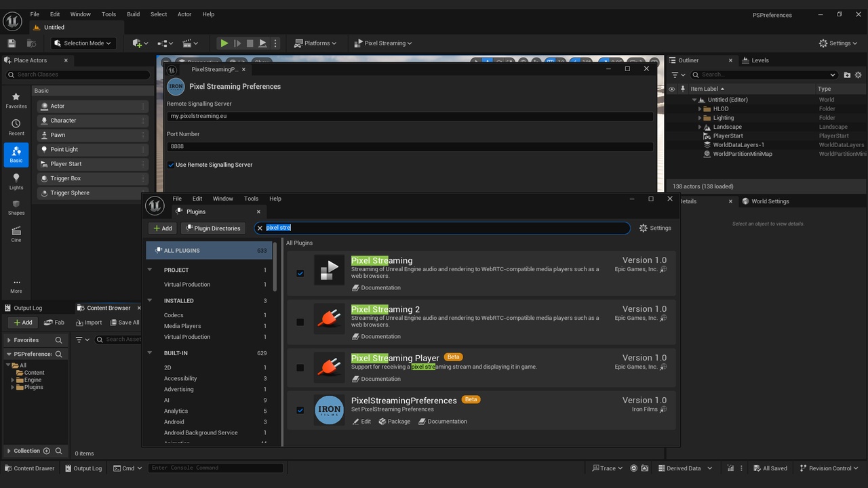The width and height of the screenshot is (868, 488).
Task: Click Edit link for PixelStreamingPreferences plugin
Action: tap(361, 422)
